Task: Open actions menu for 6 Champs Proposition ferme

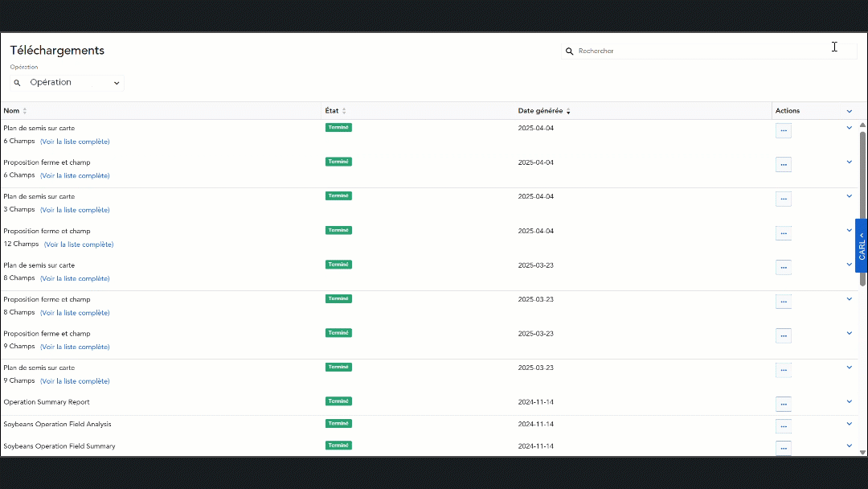Action: pyautogui.click(x=784, y=165)
